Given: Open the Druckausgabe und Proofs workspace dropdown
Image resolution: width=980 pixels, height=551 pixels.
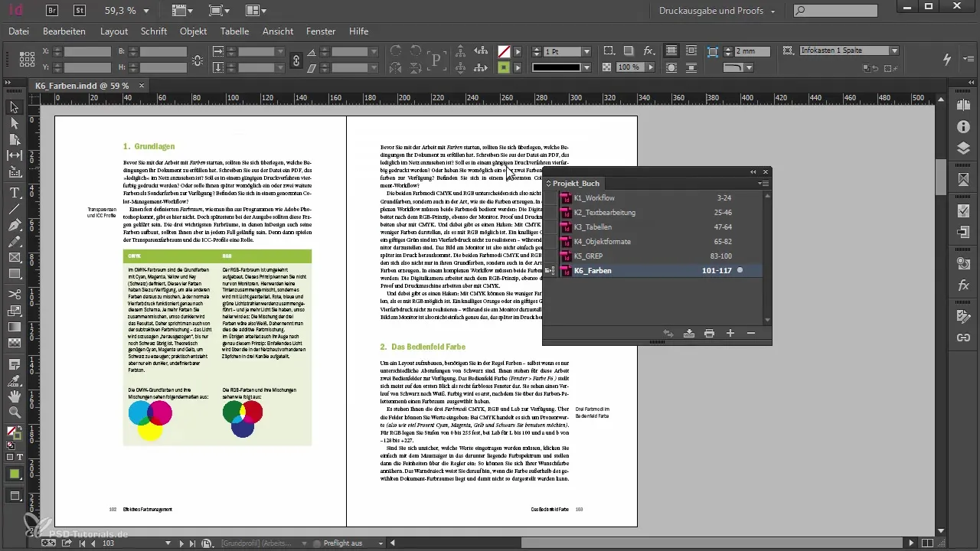Looking at the screenshot, I should [x=717, y=11].
